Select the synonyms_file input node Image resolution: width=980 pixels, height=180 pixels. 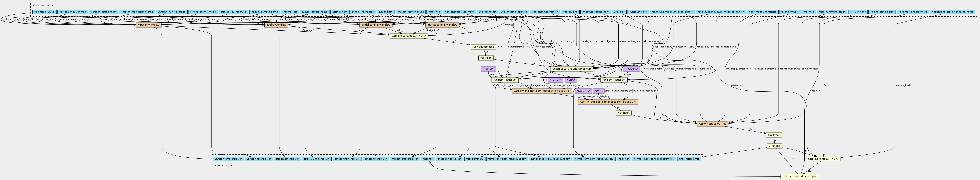(638, 12)
